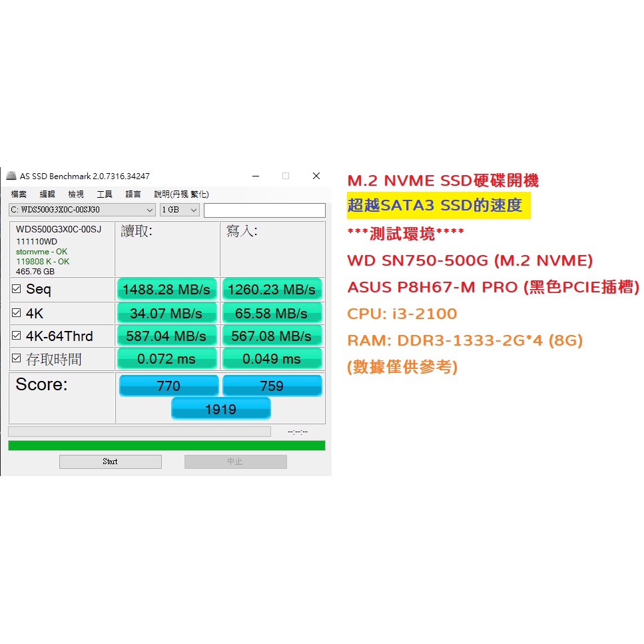
Task: Close the AS SSD Benchmark window
Action: point(316,176)
